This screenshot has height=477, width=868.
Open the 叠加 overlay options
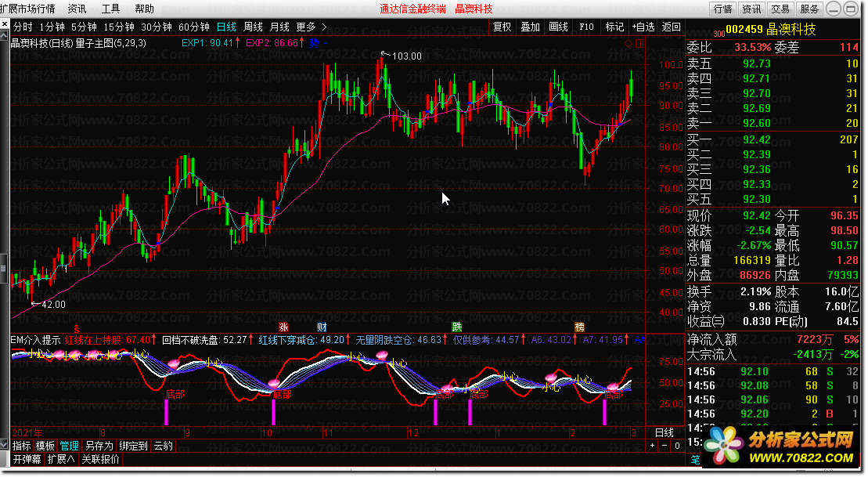click(x=531, y=27)
